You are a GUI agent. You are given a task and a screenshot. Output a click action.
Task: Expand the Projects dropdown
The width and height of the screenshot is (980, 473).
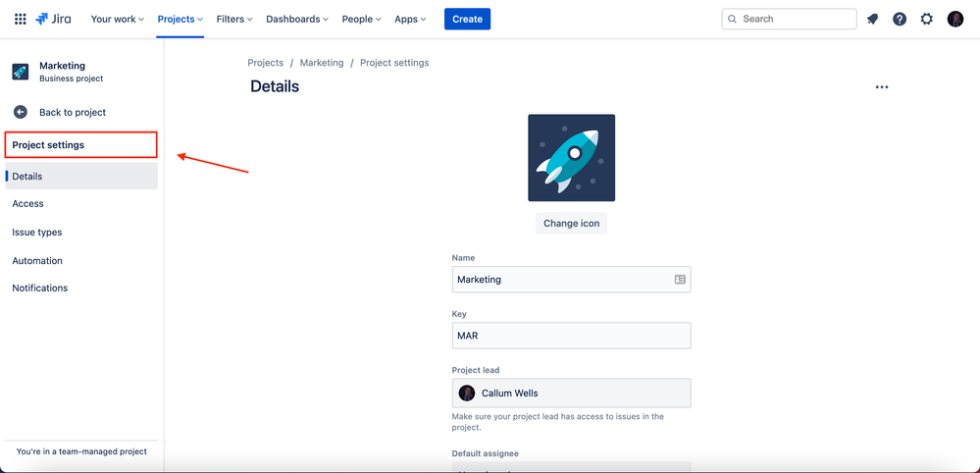[x=180, y=19]
